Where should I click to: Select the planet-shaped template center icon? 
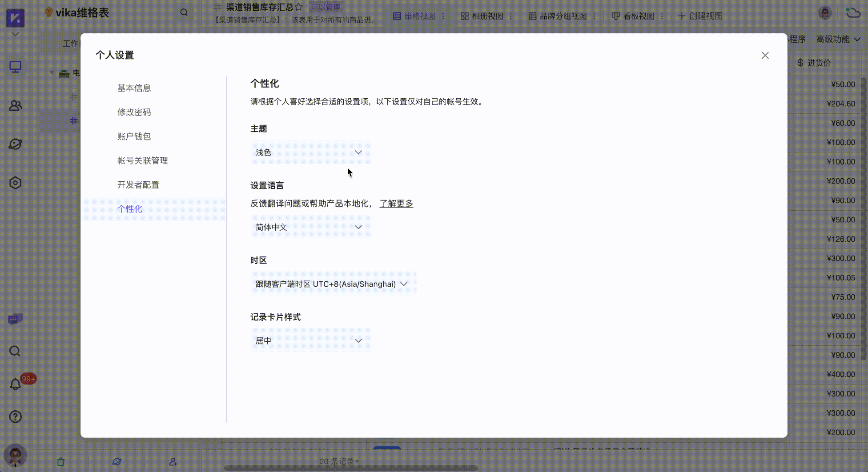pos(15,144)
